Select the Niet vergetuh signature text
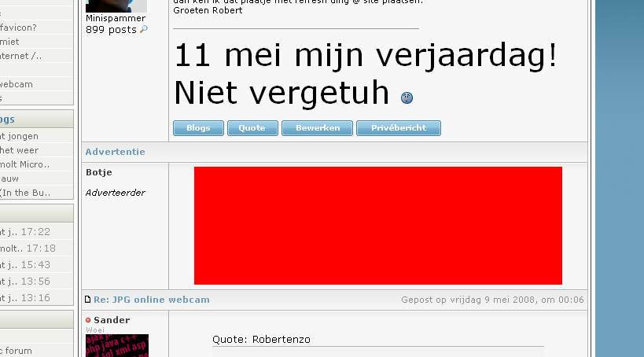The height and width of the screenshot is (357, 644). click(x=282, y=94)
